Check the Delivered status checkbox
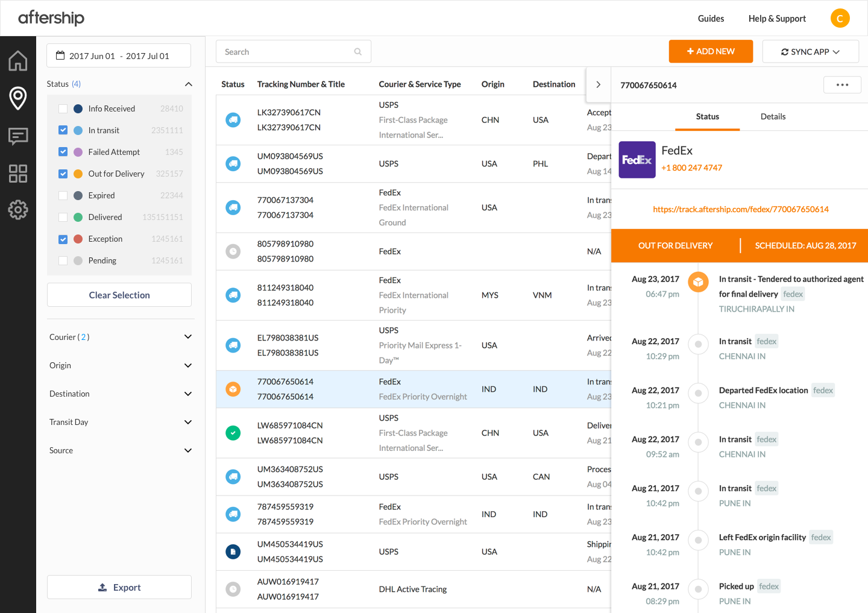 63,217
